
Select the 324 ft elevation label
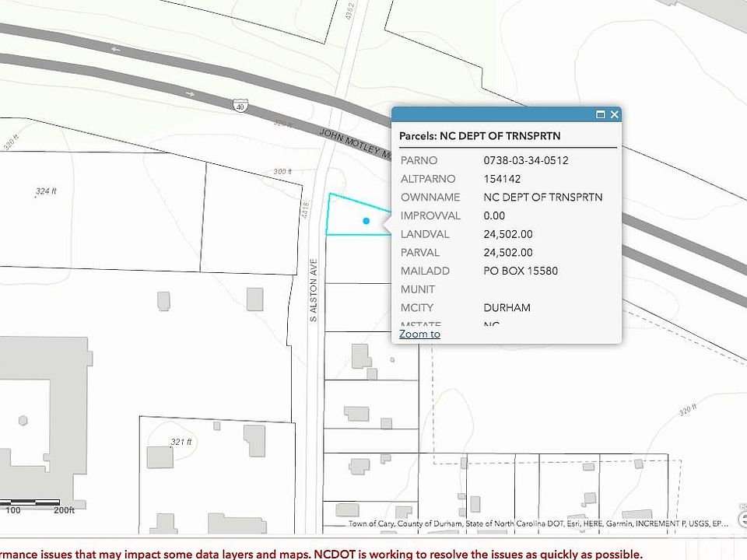(46, 191)
